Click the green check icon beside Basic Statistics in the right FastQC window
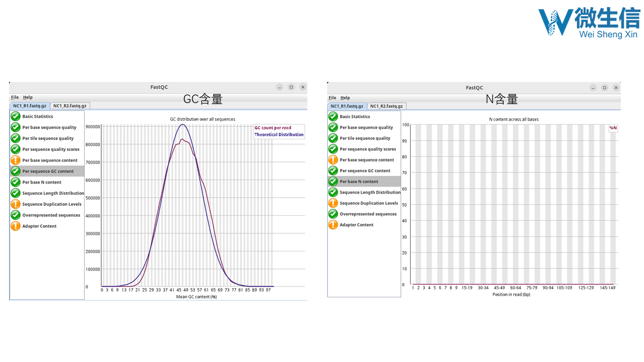The image size is (644, 362). (x=333, y=117)
